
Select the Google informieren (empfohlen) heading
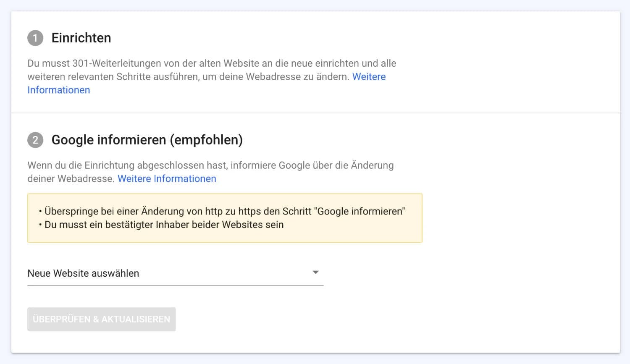pyautogui.click(x=147, y=140)
